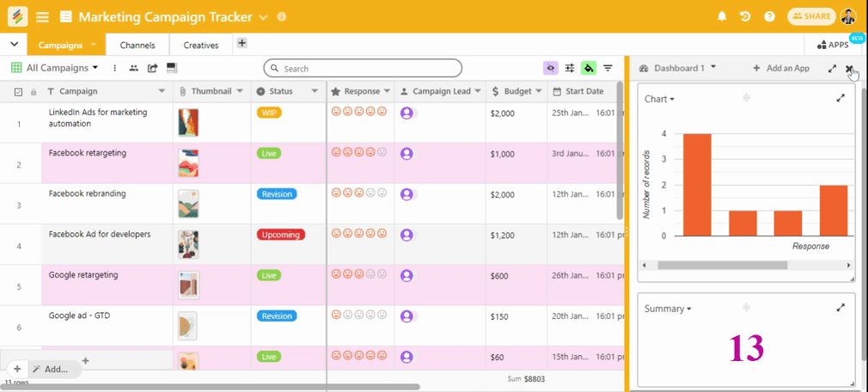Click the Chart app horizontal scrollbar

723,266
